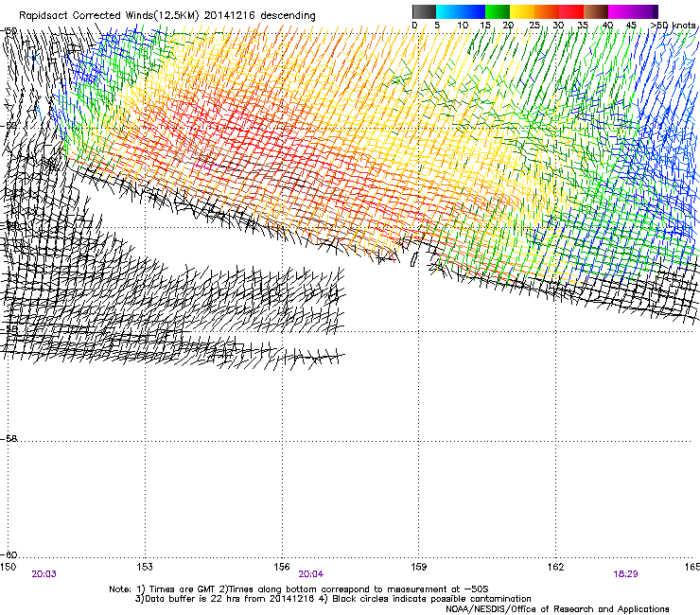Click the red 30-35 knots legend swatch
700x615 pixels.
[x=571, y=11]
